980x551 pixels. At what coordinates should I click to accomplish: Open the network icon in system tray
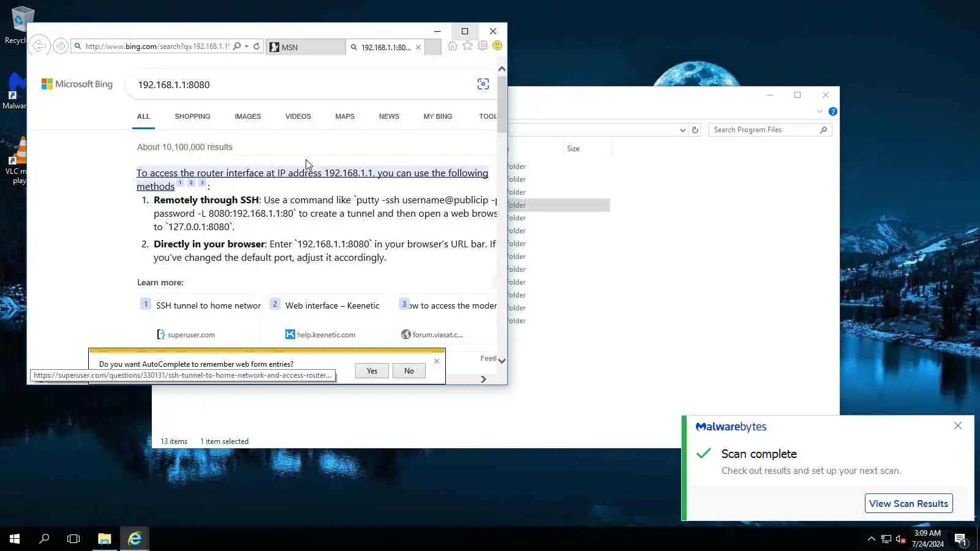click(886, 539)
